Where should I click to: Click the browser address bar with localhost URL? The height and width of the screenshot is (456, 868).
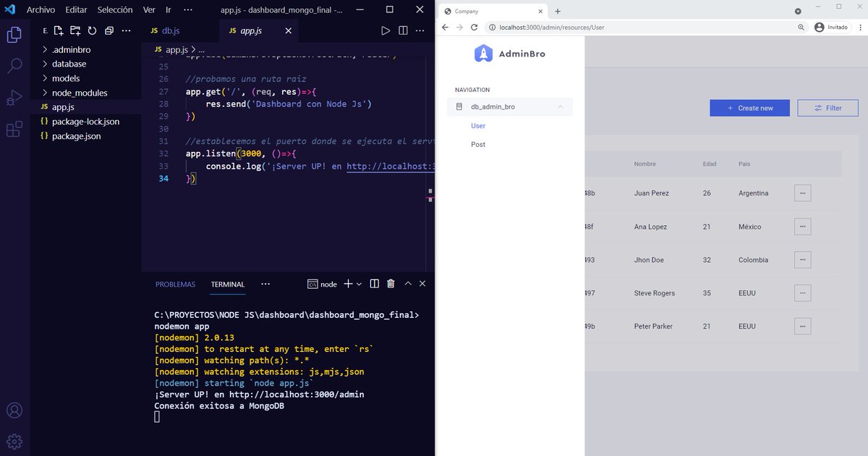pyautogui.click(x=644, y=27)
